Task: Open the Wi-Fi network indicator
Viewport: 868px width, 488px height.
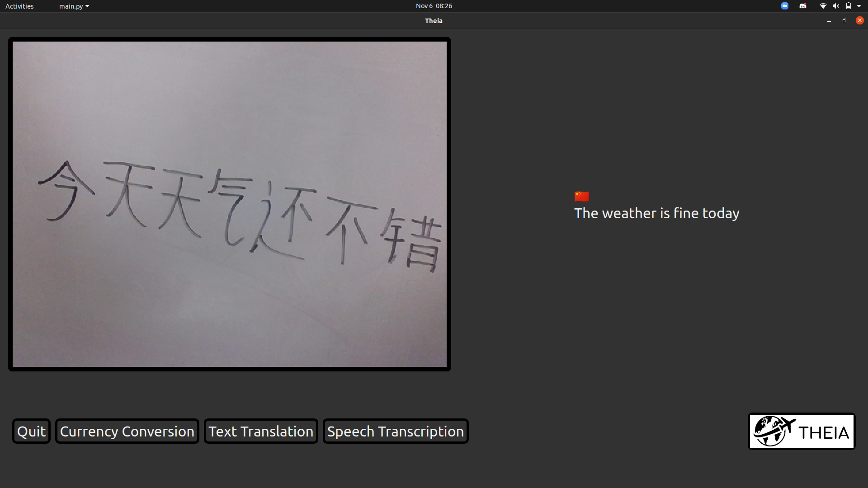Action: [x=823, y=6]
